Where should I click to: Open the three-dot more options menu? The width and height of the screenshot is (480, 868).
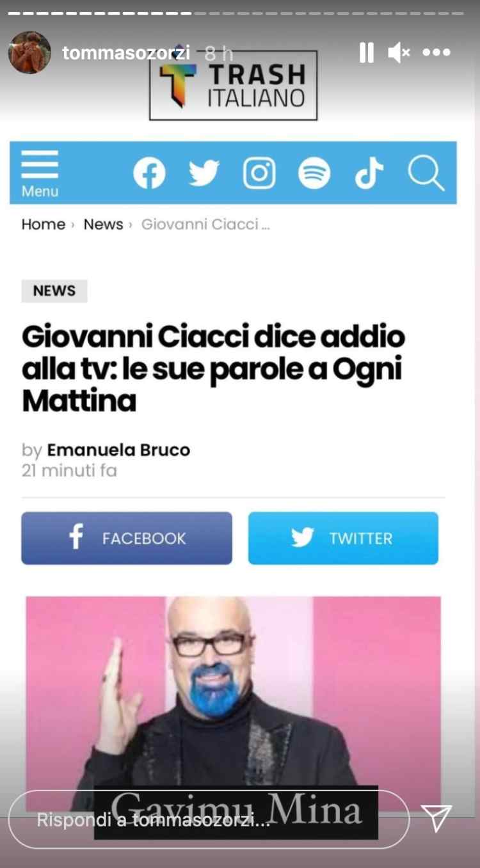(x=436, y=52)
